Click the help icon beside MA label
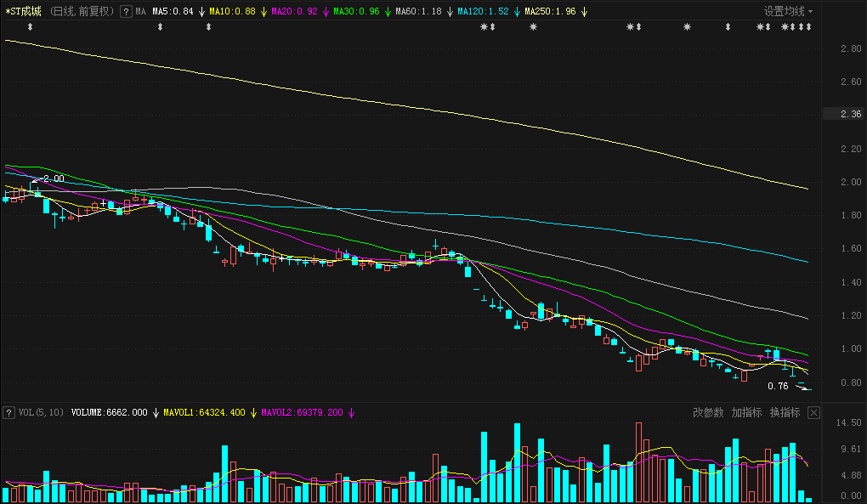The image size is (867, 504). pyautogui.click(x=126, y=12)
